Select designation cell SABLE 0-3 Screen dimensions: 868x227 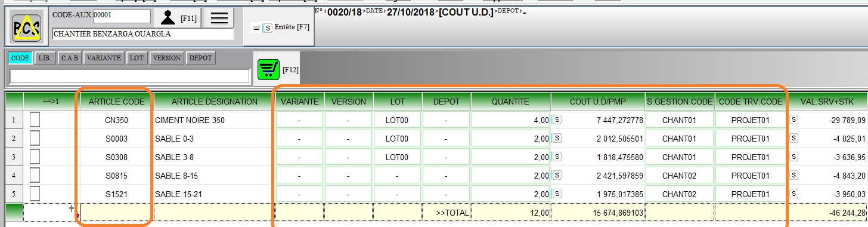click(x=215, y=139)
